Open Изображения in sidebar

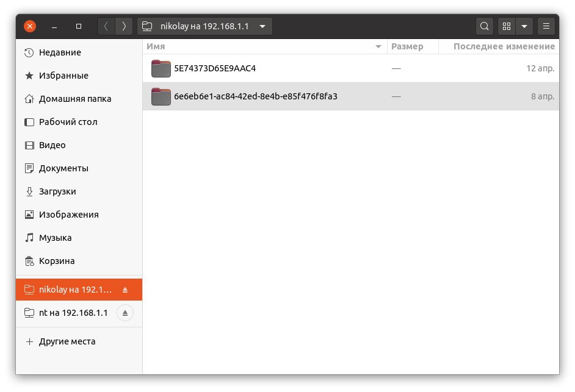(79, 215)
